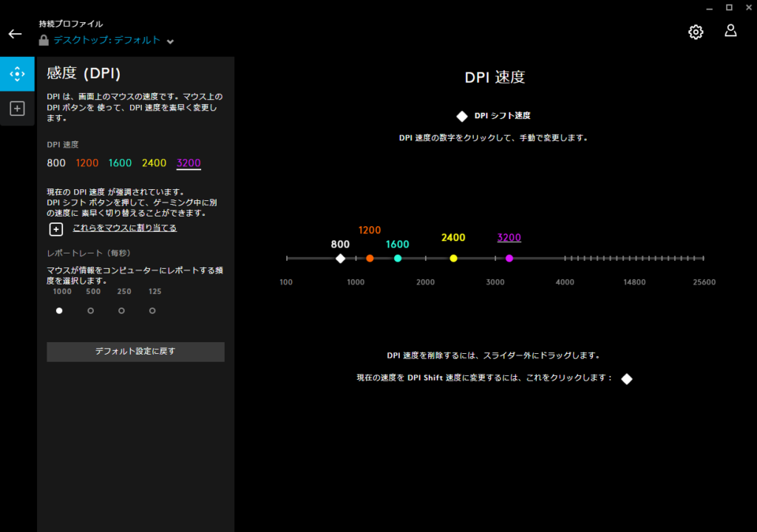Viewport: 757px width, 532px height.
Task: Minimize the window
Action: coord(709,8)
